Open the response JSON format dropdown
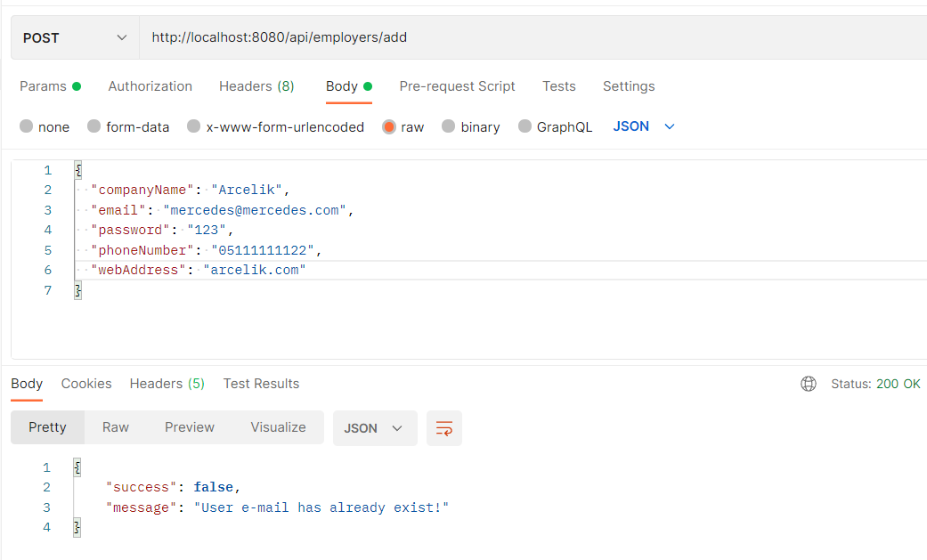 [x=375, y=428]
